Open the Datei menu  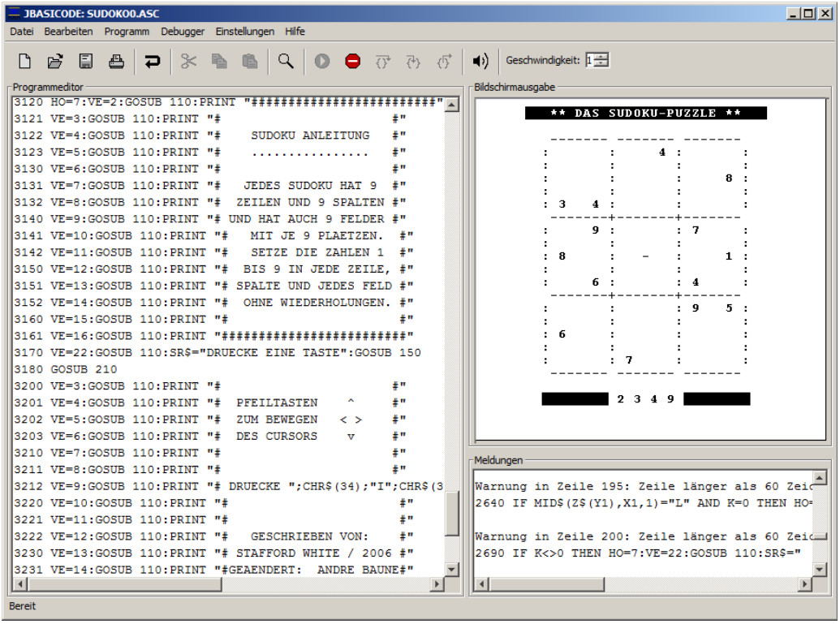(21, 32)
